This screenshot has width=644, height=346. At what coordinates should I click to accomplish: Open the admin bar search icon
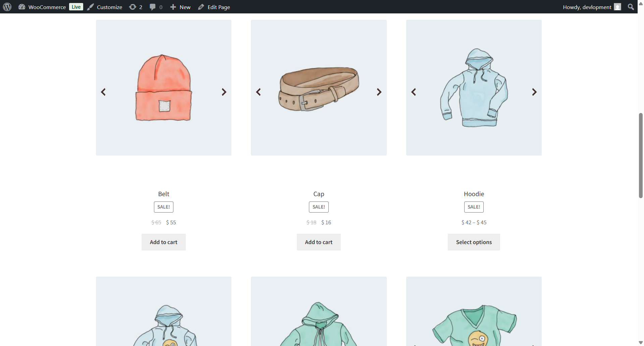(x=631, y=7)
